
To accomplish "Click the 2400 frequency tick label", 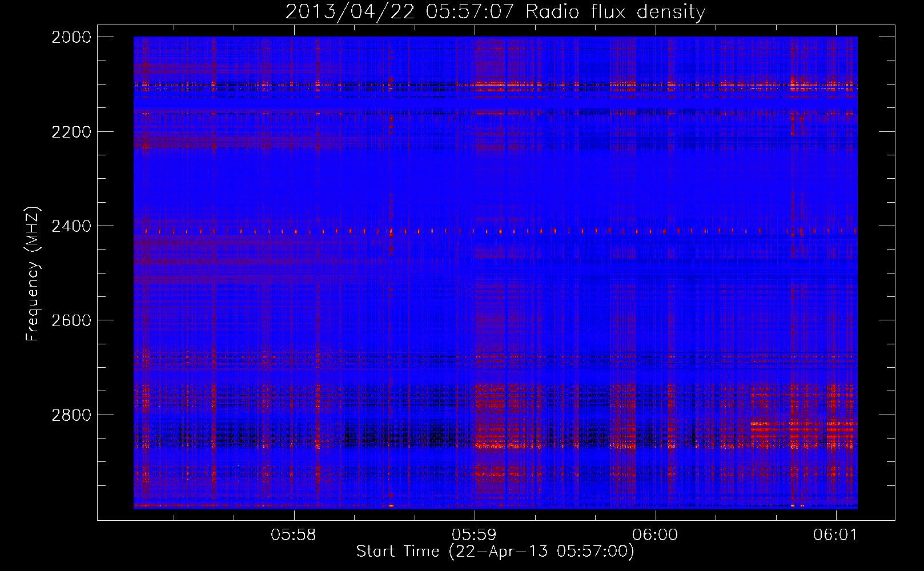I will coord(71,226).
